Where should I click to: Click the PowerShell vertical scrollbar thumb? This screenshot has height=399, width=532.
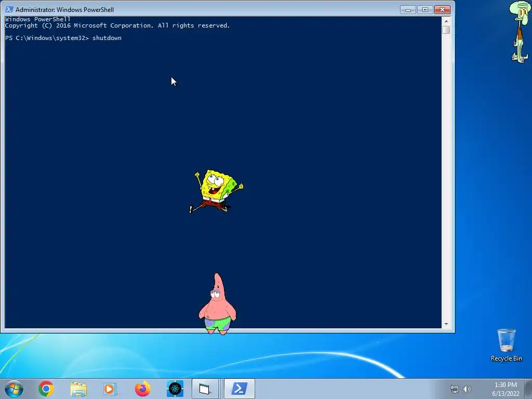click(446, 30)
